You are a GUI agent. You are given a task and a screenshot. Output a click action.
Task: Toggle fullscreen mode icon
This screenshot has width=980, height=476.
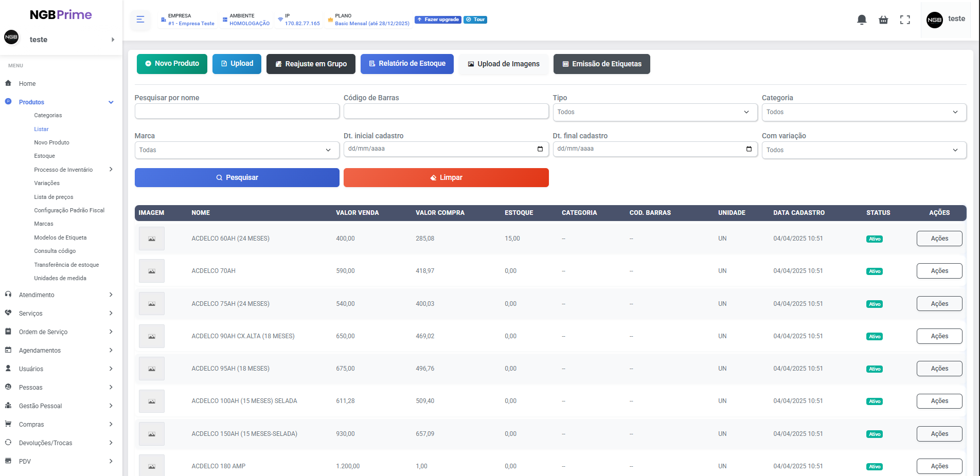click(x=905, y=20)
